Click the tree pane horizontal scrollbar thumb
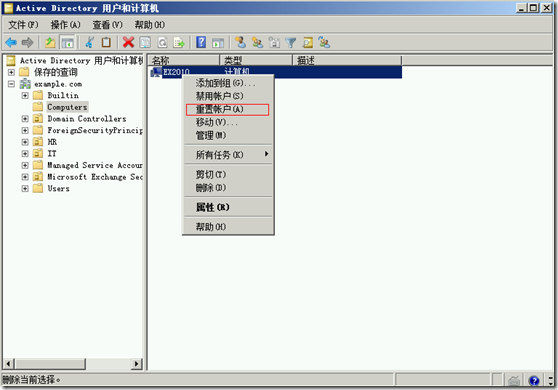Viewport: 558px width, 390px height. [50, 364]
